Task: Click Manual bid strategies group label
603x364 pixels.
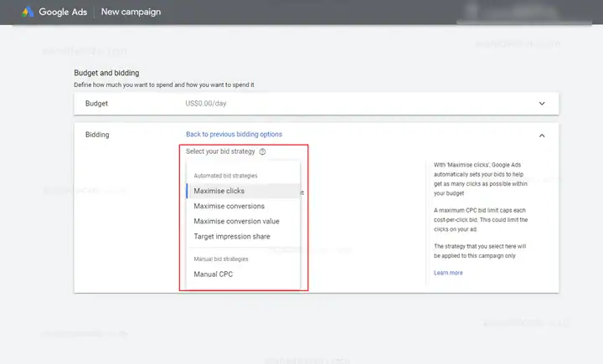Action: pos(221,259)
